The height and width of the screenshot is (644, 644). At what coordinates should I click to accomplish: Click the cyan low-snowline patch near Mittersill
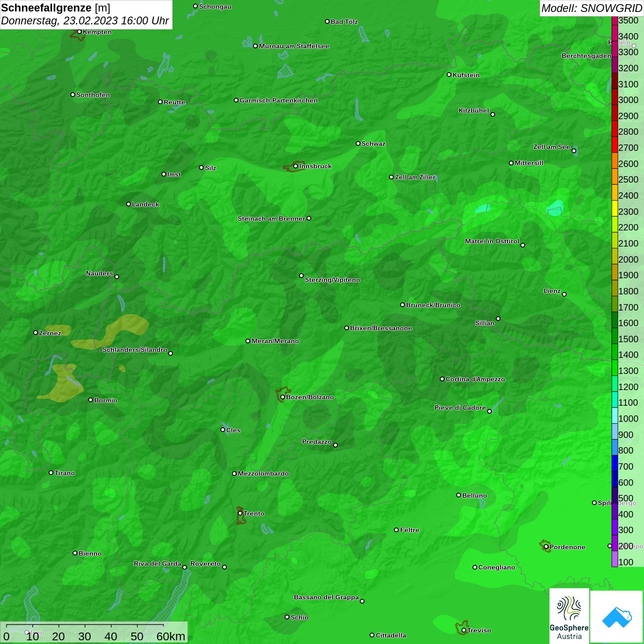pos(483,209)
